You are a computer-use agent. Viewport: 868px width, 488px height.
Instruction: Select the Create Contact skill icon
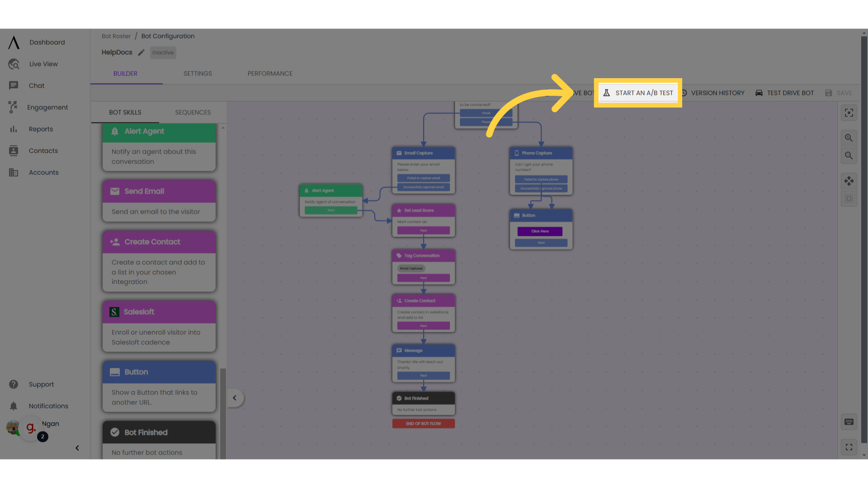(x=114, y=241)
